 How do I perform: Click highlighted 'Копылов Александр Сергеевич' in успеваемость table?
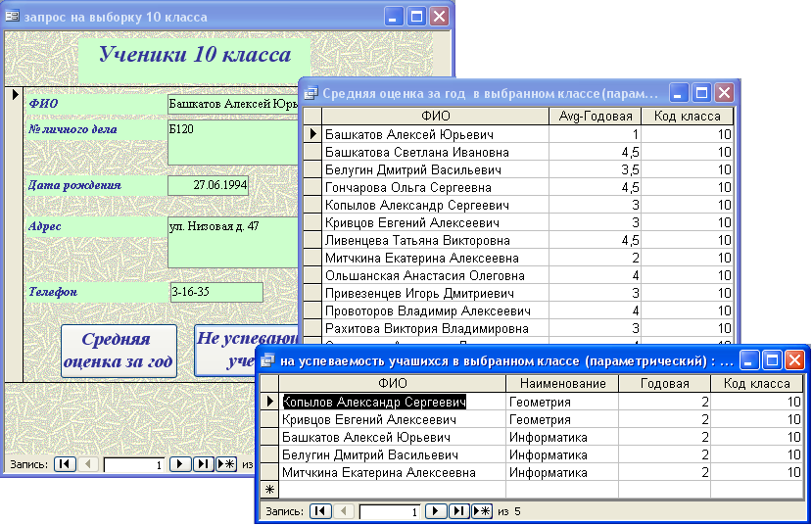coord(392,402)
